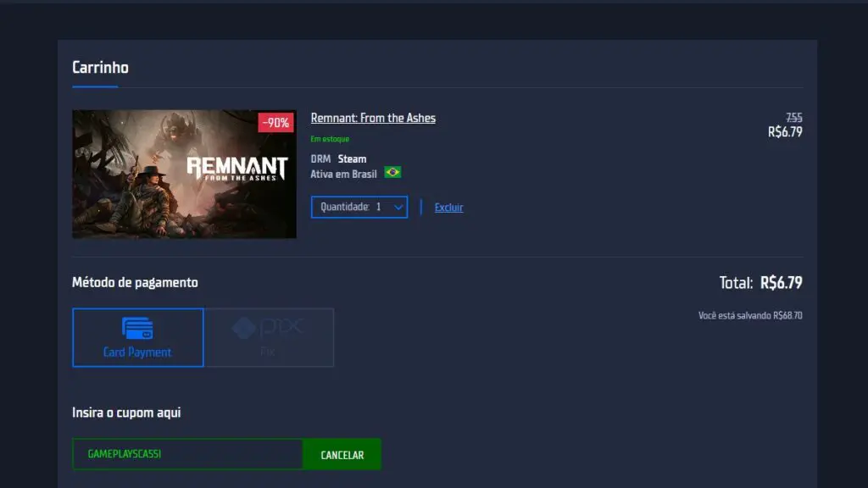The image size is (868, 488).
Task: Open the Remnant: From the Ashes link
Action: tap(373, 118)
